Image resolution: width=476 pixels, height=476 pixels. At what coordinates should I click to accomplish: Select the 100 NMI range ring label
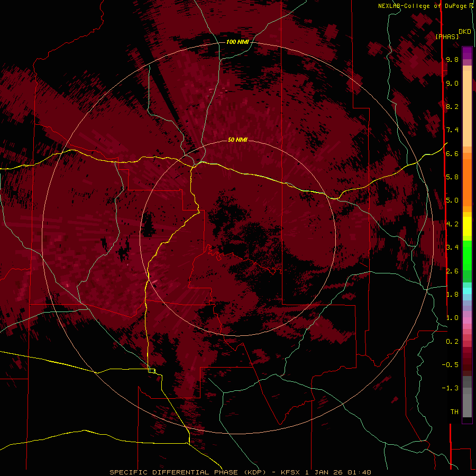click(x=237, y=42)
